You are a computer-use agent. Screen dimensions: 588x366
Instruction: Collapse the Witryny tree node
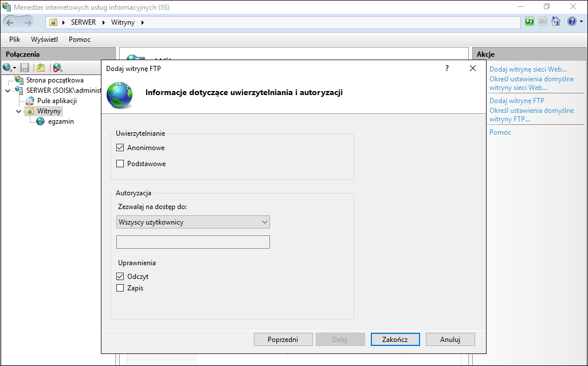(x=18, y=111)
